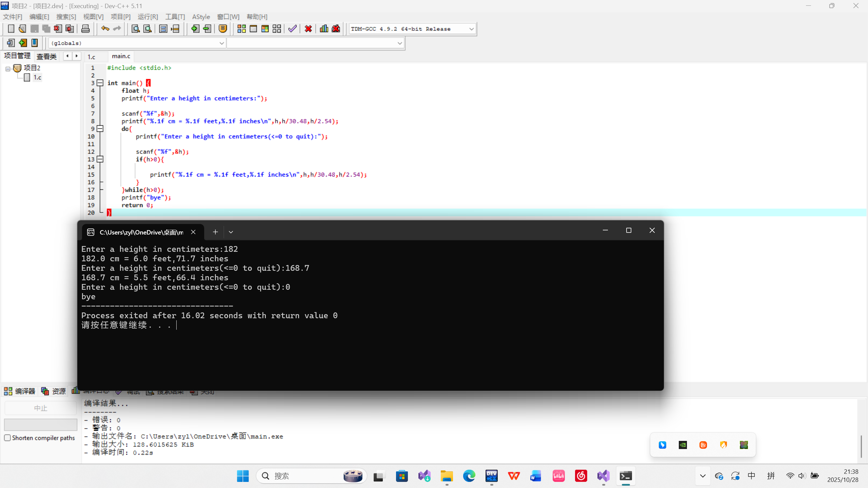Screen dimensions: 868x488
Task: Click the Print icon
Action: pos(85,29)
